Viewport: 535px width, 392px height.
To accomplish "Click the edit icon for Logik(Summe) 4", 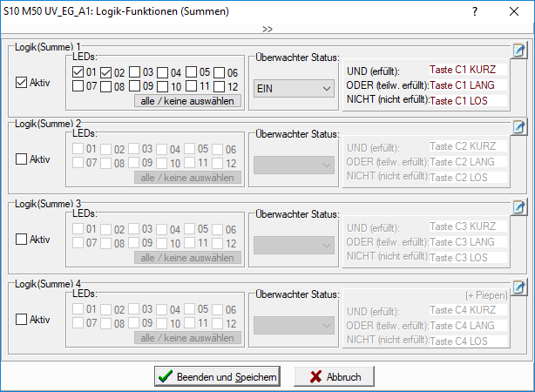I will coord(519,287).
